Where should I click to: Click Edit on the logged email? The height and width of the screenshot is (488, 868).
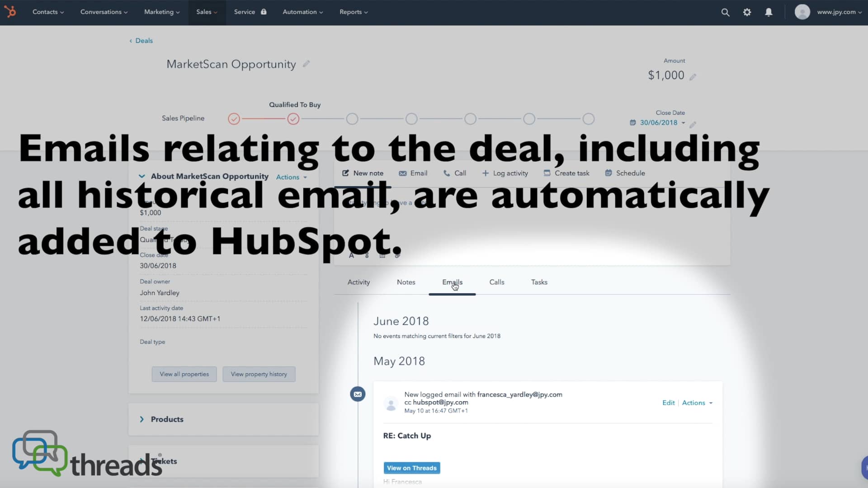click(668, 403)
